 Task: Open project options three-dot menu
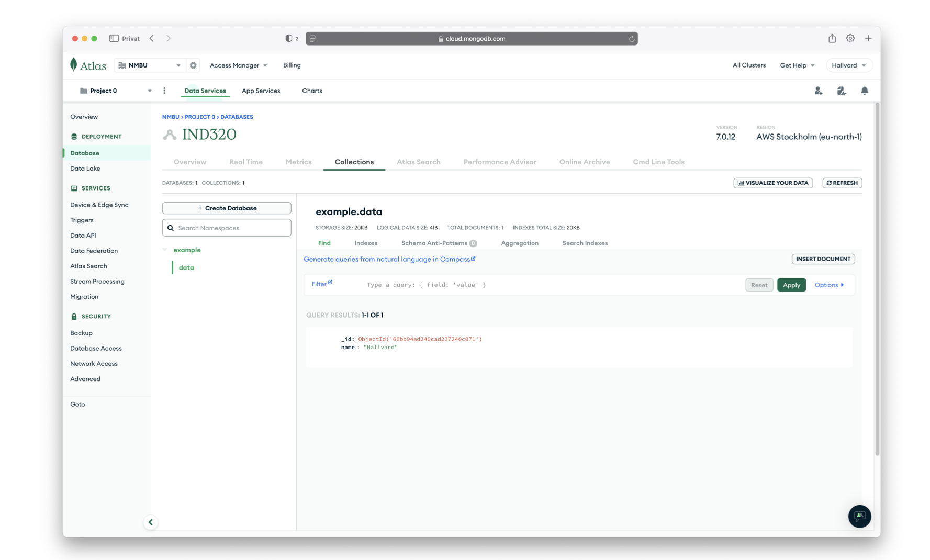(164, 91)
